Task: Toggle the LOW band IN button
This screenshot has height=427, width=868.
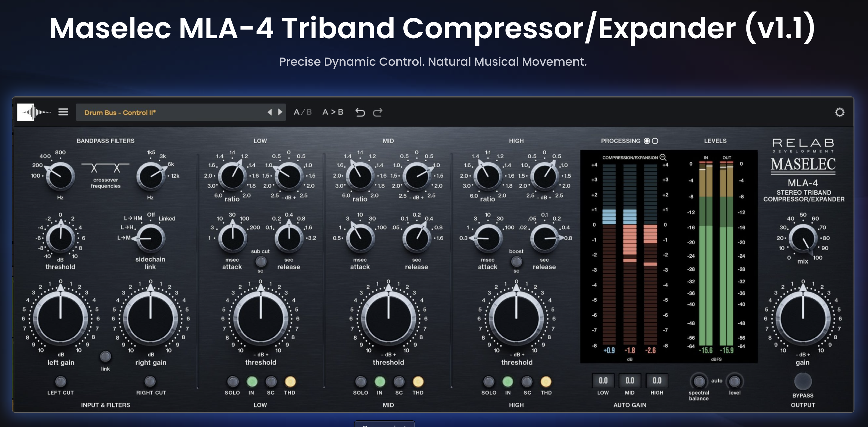Action: click(252, 382)
